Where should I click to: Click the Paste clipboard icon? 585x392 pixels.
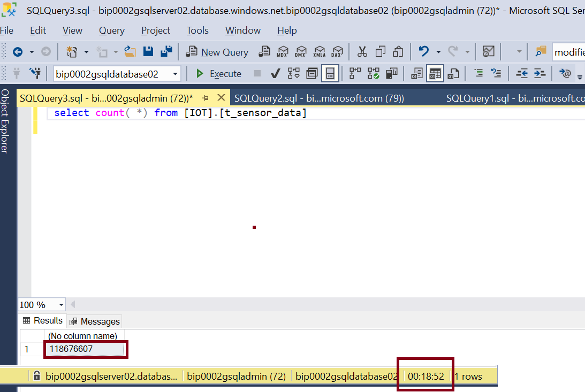pos(398,52)
